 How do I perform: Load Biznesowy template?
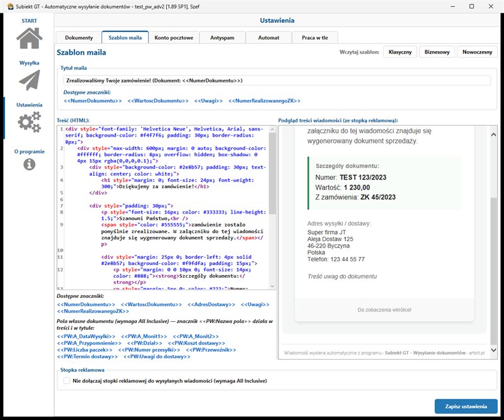pos(437,52)
